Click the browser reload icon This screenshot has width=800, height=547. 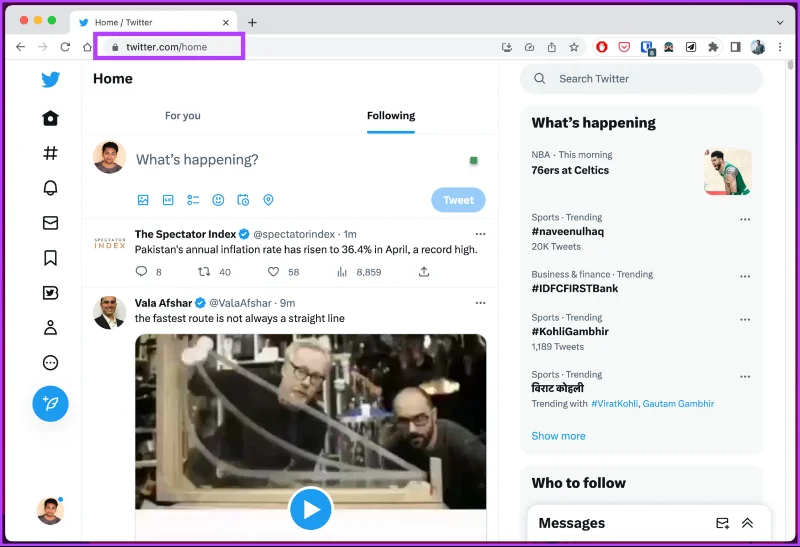click(65, 47)
